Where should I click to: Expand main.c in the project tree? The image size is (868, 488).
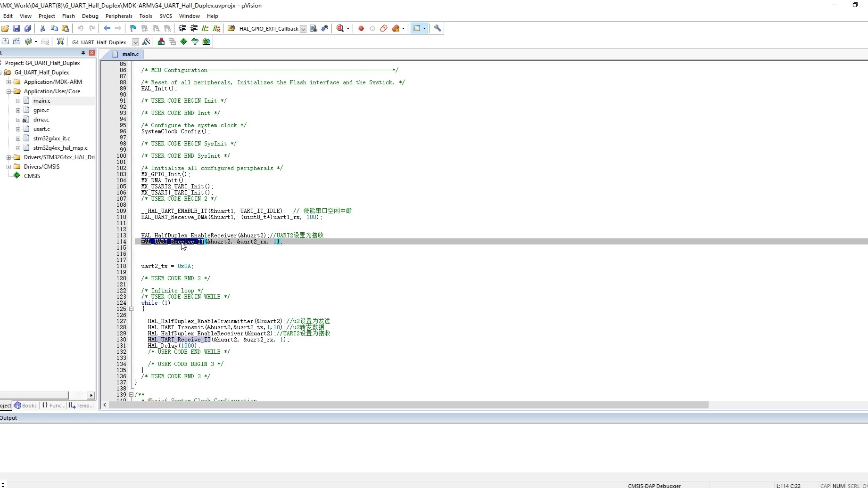click(x=18, y=101)
